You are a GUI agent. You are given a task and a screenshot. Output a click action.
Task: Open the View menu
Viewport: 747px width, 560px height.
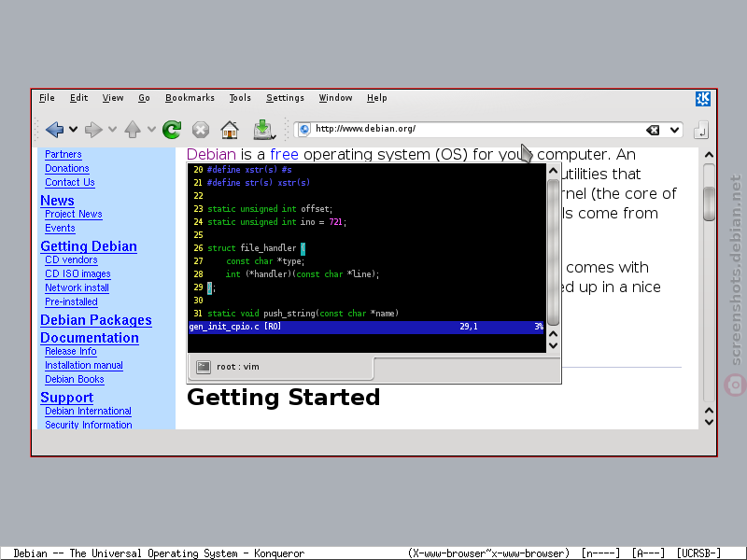pyautogui.click(x=113, y=98)
